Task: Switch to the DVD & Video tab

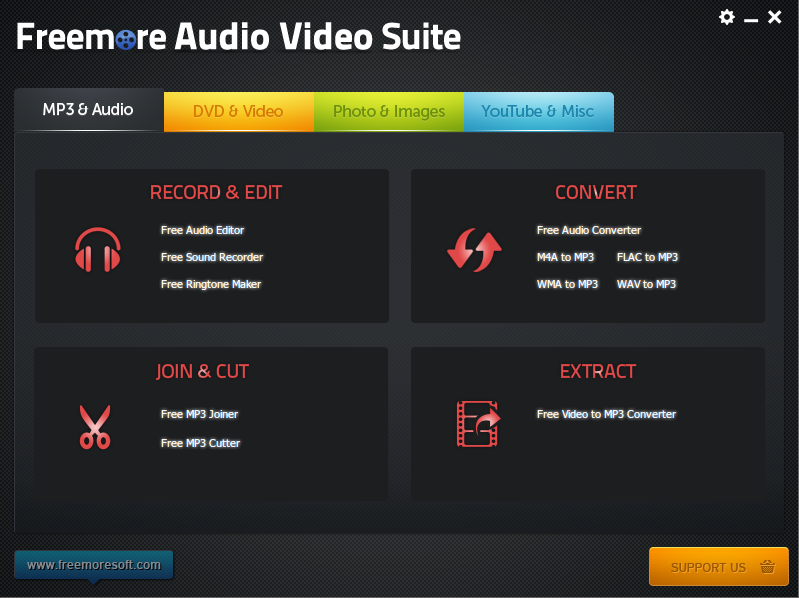Action: click(x=238, y=112)
